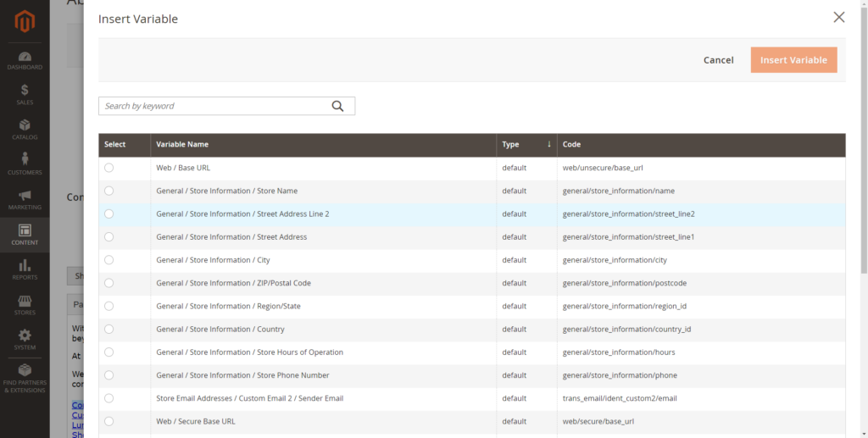Select the City variable radio button
Screen dimensions: 868x438
(x=109, y=260)
